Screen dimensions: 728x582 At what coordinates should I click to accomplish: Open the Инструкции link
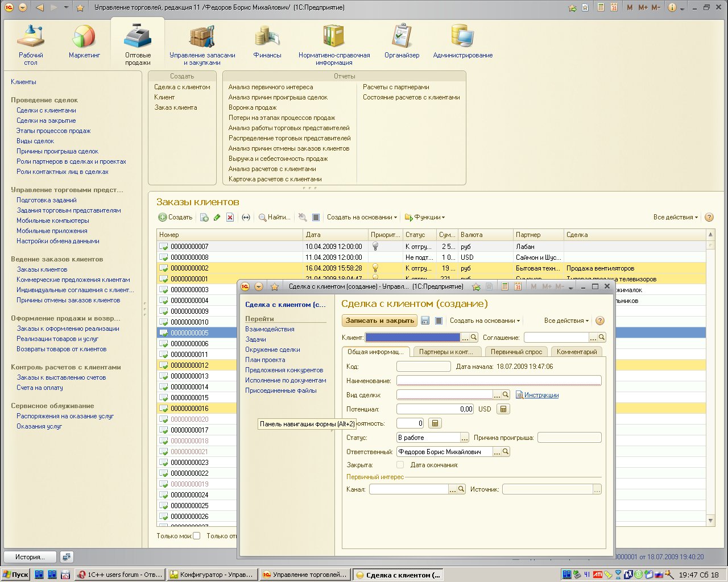[541, 395]
